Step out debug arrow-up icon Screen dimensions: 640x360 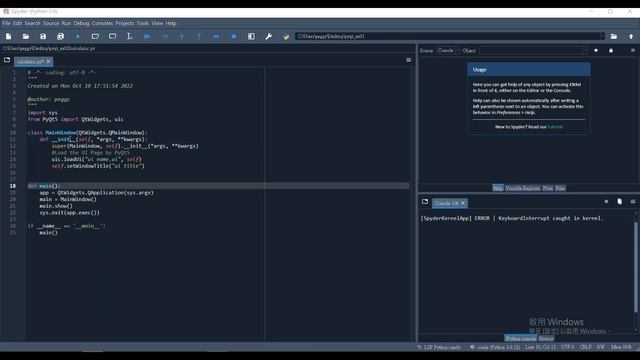tap(199, 36)
